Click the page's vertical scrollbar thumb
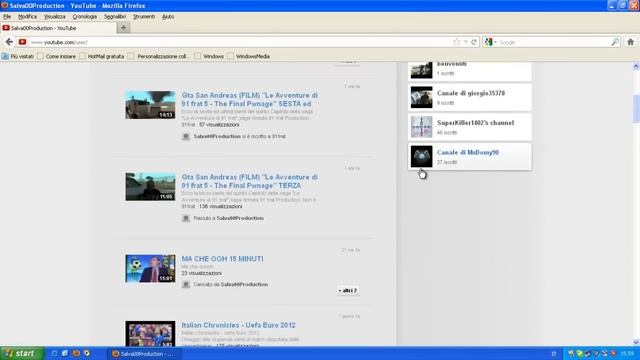This screenshot has width=640, height=360. 636,108
